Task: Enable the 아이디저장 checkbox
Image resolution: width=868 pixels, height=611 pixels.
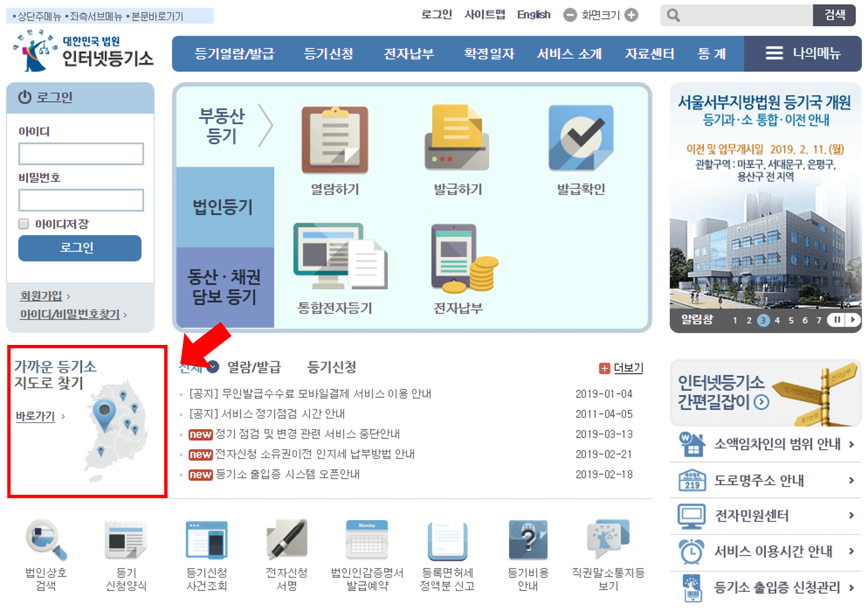Action: click(x=23, y=224)
